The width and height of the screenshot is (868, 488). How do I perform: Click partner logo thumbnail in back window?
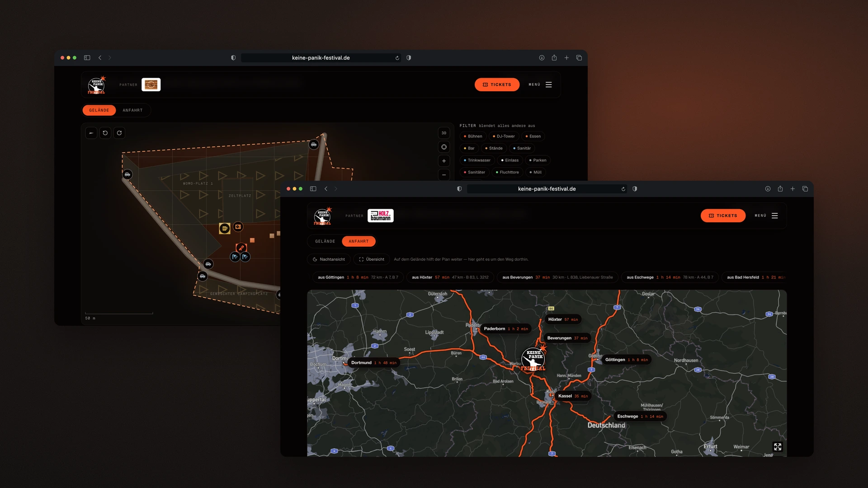click(151, 84)
